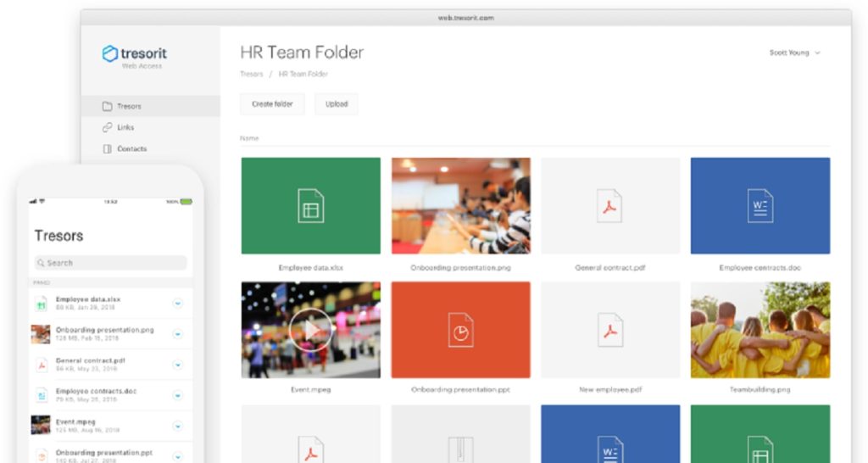Click the Contacts icon in sidebar
Viewport: 868px width, 463px height.
(108, 149)
